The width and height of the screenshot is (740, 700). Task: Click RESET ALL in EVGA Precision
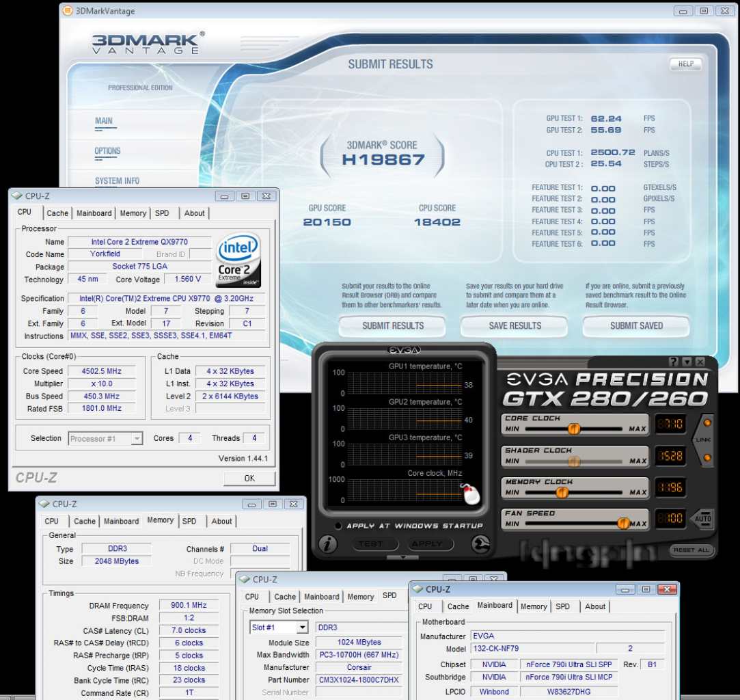coord(691,550)
